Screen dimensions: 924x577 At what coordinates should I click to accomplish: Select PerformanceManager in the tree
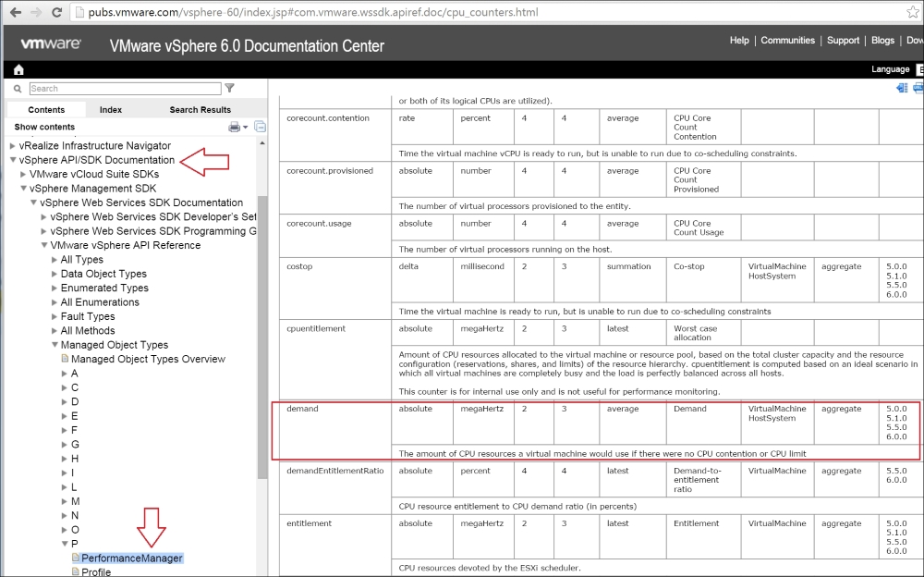(x=132, y=558)
